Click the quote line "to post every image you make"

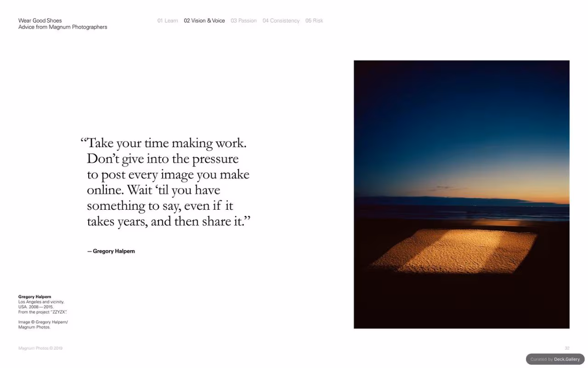(168, 174)
